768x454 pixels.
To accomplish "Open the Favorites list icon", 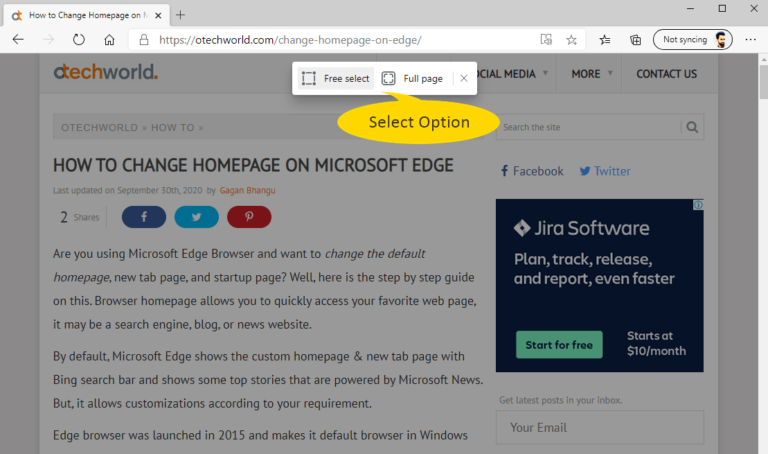I will click(605, 40).
